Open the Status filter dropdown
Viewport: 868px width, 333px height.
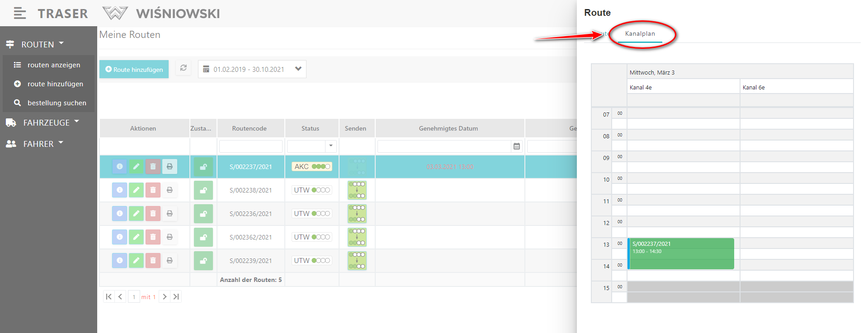pyautogui.click(x=330, y=146)
